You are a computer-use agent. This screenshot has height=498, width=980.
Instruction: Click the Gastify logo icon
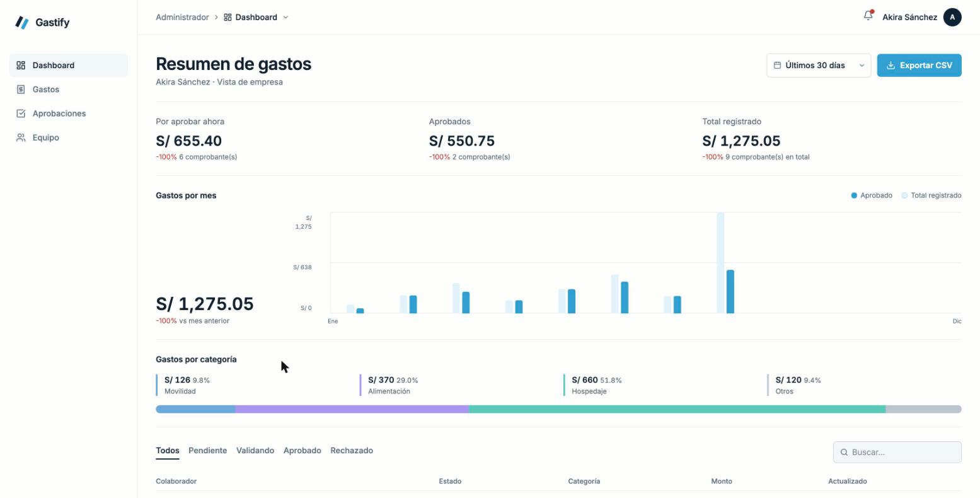(x=22, y=23)
